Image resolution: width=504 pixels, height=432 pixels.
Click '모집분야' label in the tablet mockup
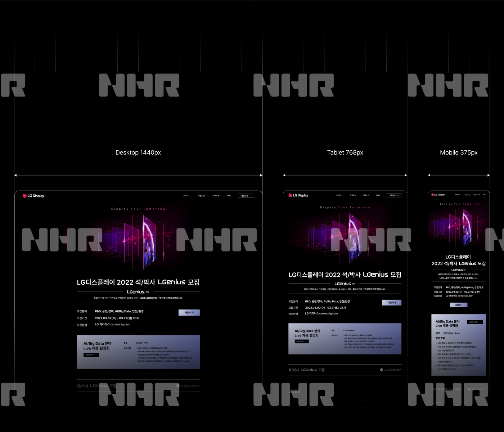point(293,302)
